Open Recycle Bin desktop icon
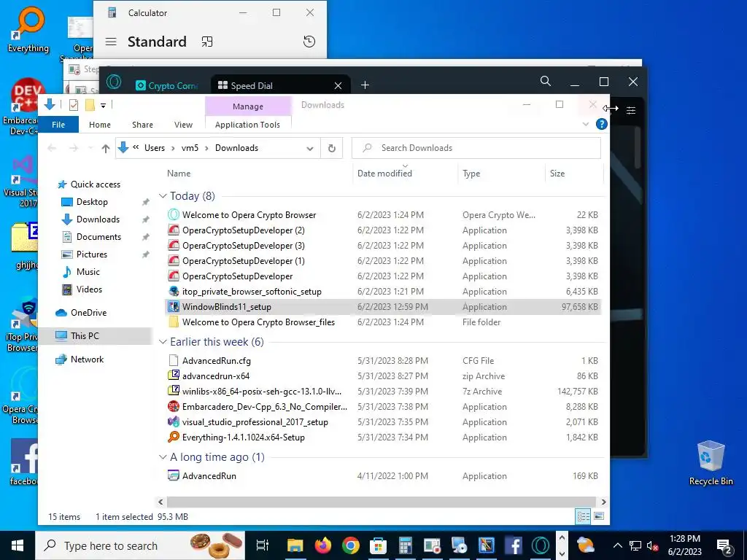The height and width of the screenshot is (560, 747). click(x=711, y=463)
